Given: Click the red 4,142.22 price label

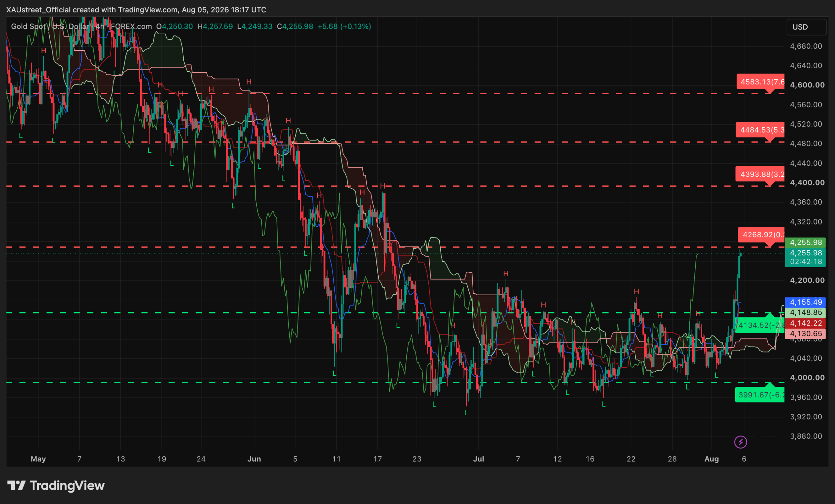Looking at the screenshot, I should coord(805,323).
